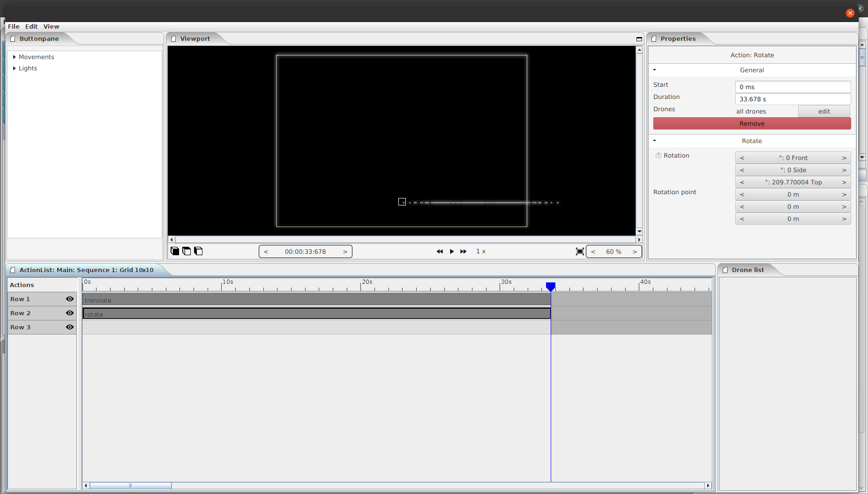This screenshot has width=868, height=494.
Task: Click the timeline horizontal scrollbar thumb
Action: click(x=130, y=486)
